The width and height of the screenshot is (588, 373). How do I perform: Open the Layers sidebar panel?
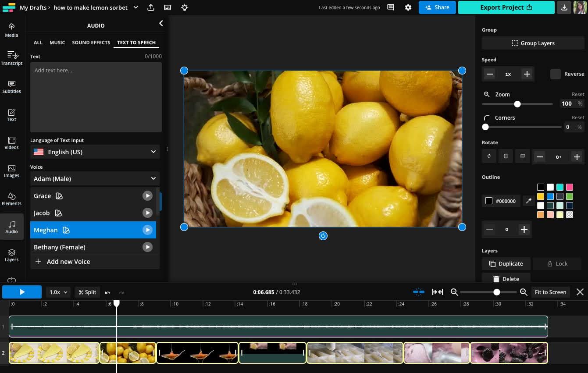[x=12, y=255]
